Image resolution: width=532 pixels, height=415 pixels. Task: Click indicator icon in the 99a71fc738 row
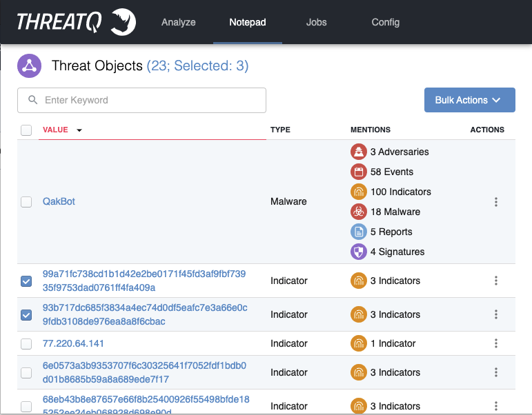[359, 281]
